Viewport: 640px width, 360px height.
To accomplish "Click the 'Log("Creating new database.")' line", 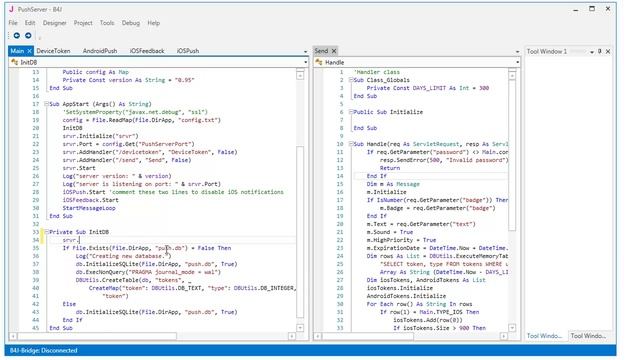I will (123, 256).
